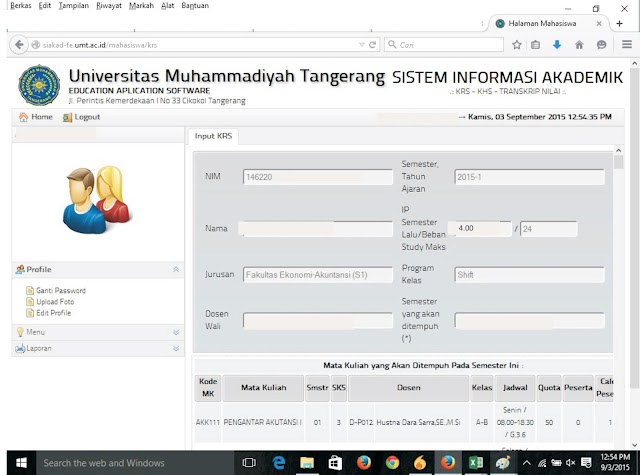Launch Microsoft Edge from the taskbar
The height and width of the screenshot is (475, 640).
click(x=279, y=463)
